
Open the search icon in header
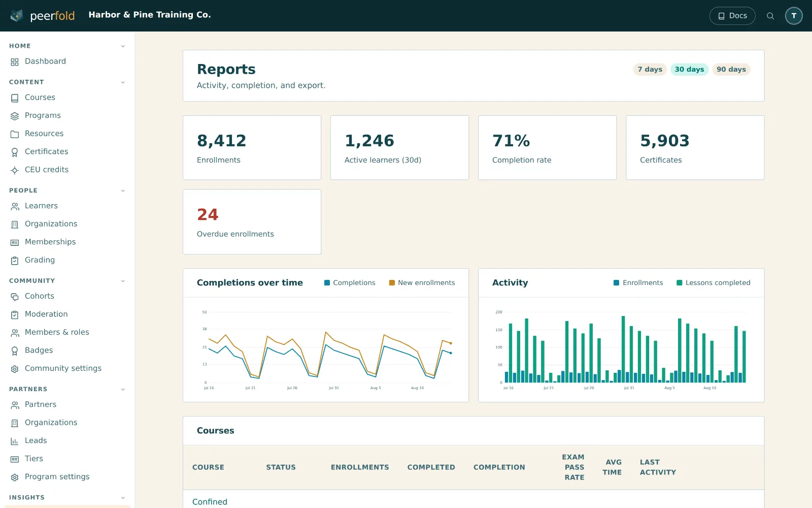coord(770,16)
